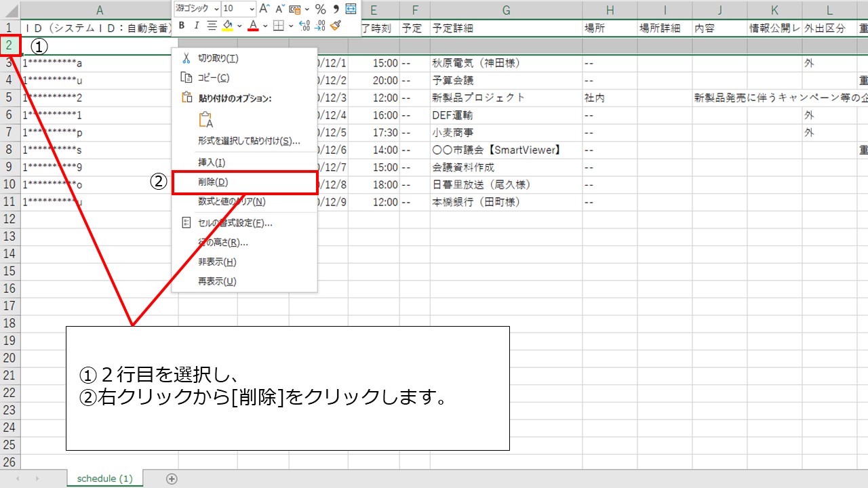
Task: Choose 削除(D) from the context menu
Action: click(x=213, y=182)
